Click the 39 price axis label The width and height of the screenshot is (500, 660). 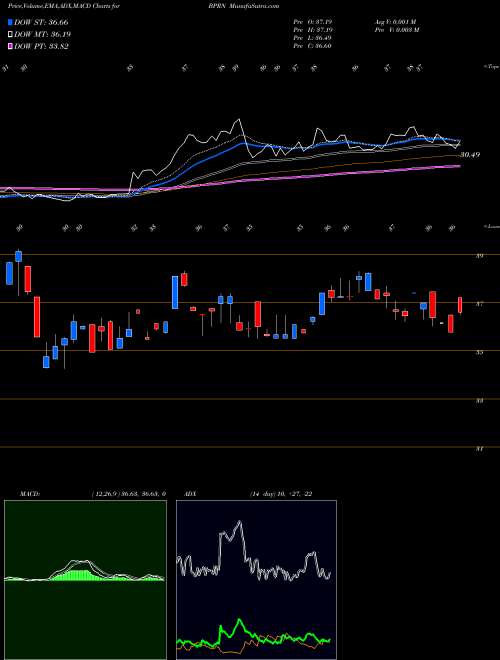point(479,255)
